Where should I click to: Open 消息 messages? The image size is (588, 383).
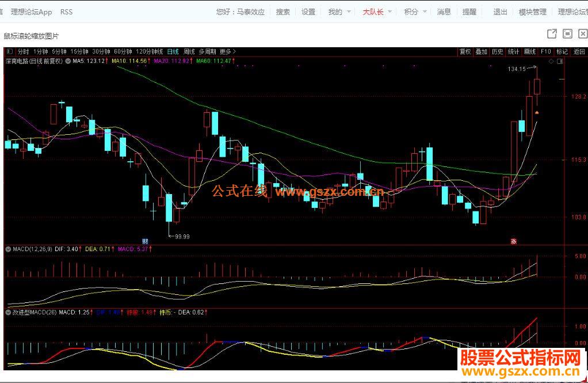click(x=444, y=12)
